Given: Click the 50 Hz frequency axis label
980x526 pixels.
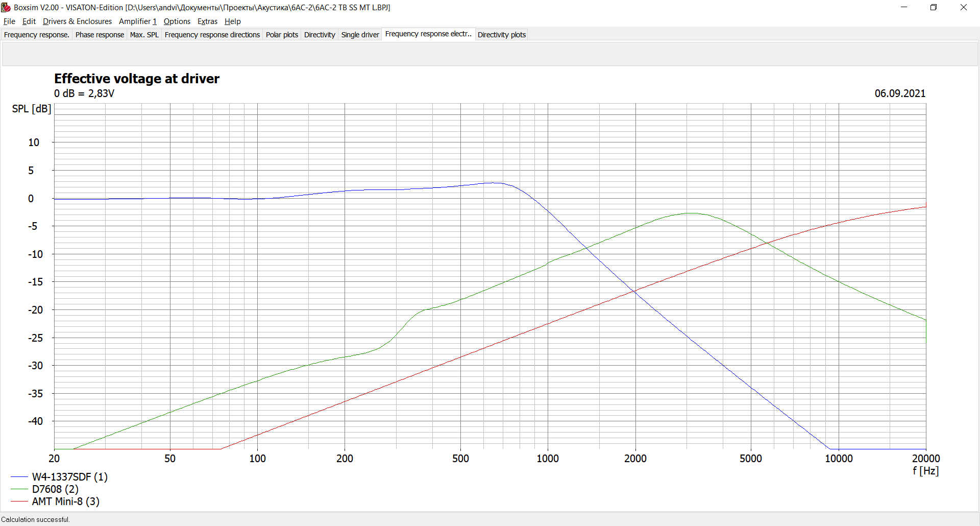Looking at the screenshot, I should click(x=170, y=459).
